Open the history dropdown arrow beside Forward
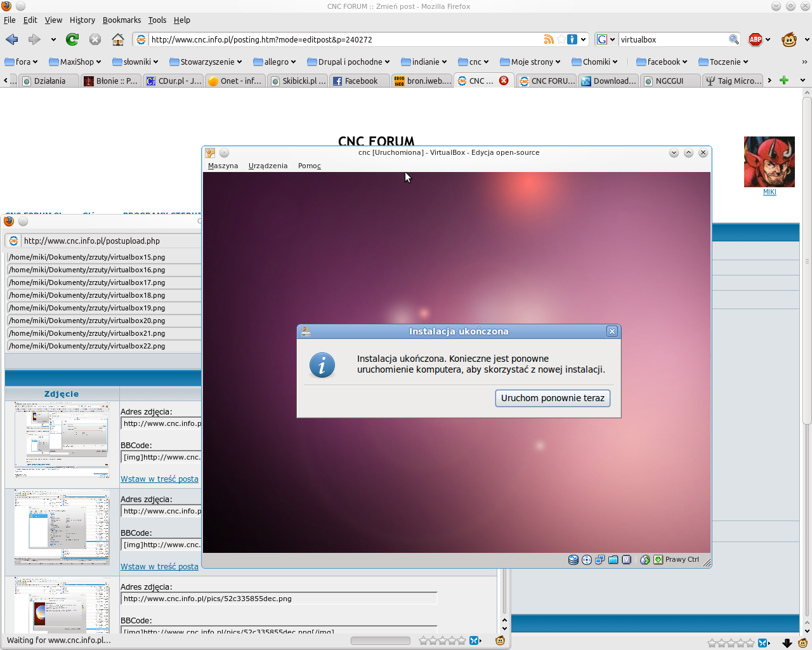The width and height of the screenshot is (812, 650). click(x=53, y=39)
